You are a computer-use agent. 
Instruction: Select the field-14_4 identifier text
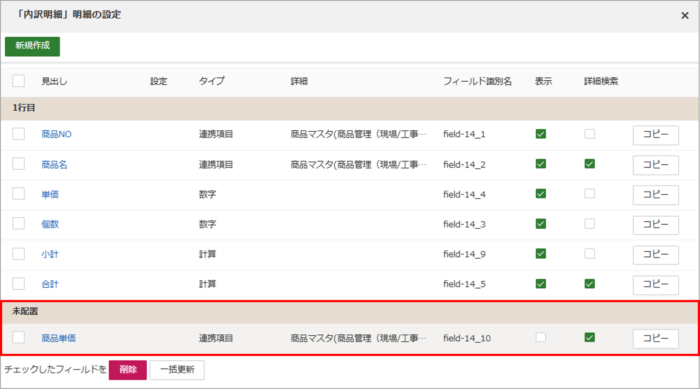click(464, 194)
